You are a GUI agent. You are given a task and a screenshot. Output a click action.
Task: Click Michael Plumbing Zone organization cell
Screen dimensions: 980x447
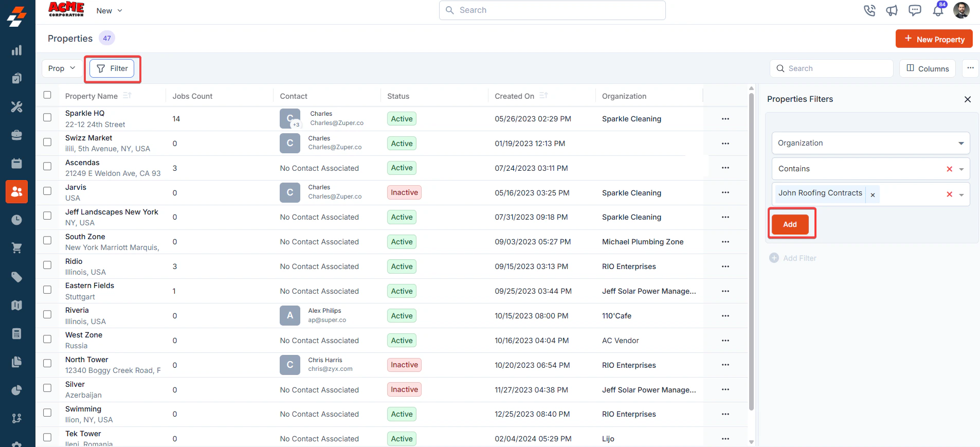coord(643,242)
